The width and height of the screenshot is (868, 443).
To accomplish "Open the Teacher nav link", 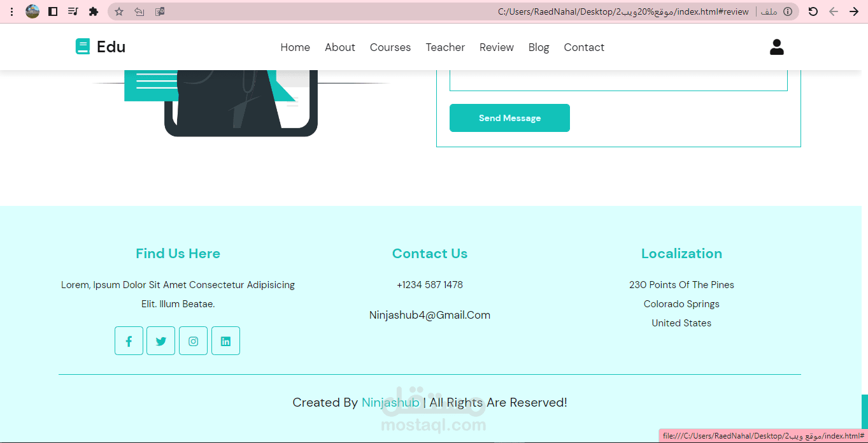I will tap(445, 47).
